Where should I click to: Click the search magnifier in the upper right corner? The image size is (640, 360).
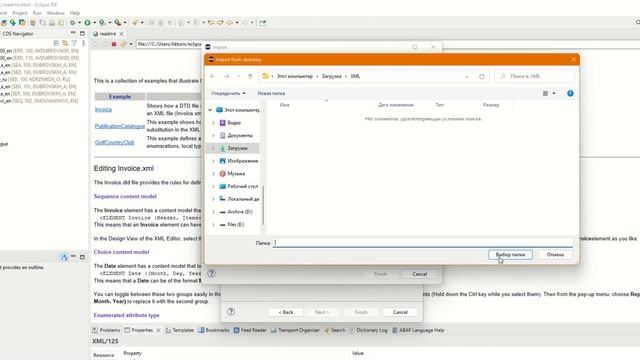coord(638,22)
